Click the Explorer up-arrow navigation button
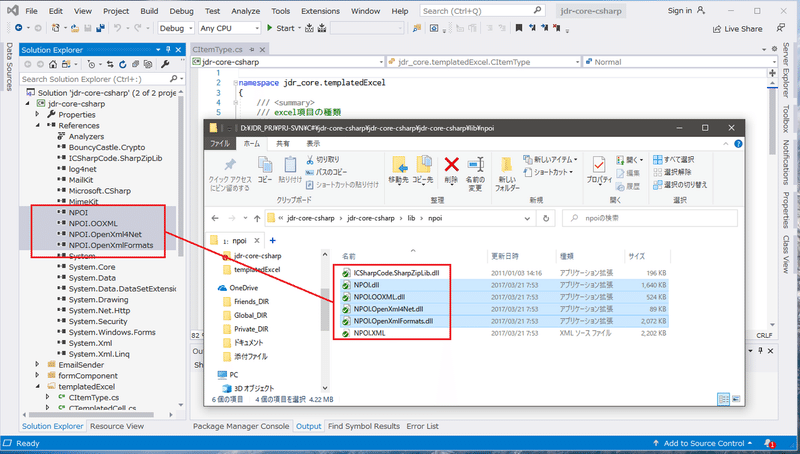 pos(257,218)
